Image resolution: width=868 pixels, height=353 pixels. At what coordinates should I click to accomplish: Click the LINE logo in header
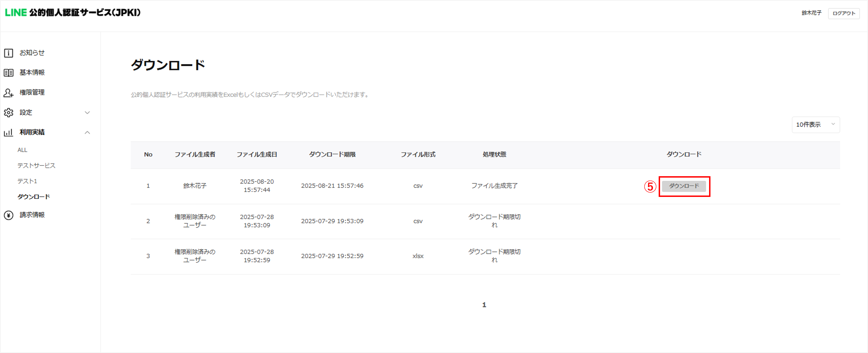[x=16, y=12]
